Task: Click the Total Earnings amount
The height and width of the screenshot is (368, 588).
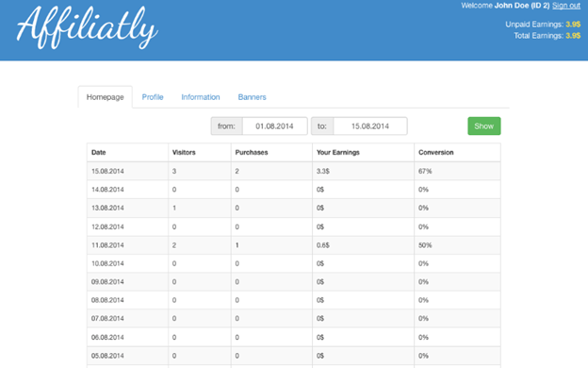Action: coord(573,36)
